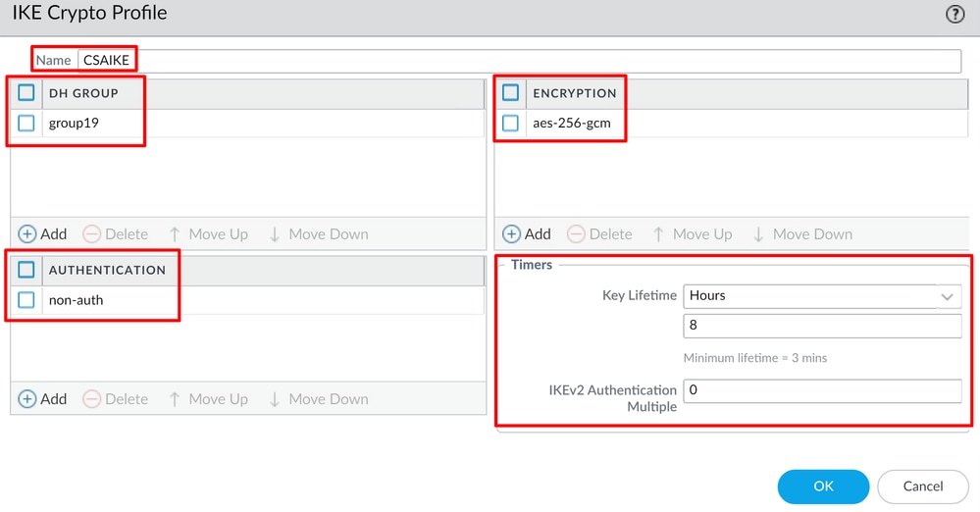Screen dimensions: 980x512
Task: Edit the profile Name field CSAIKE
Action: [519, 61]
